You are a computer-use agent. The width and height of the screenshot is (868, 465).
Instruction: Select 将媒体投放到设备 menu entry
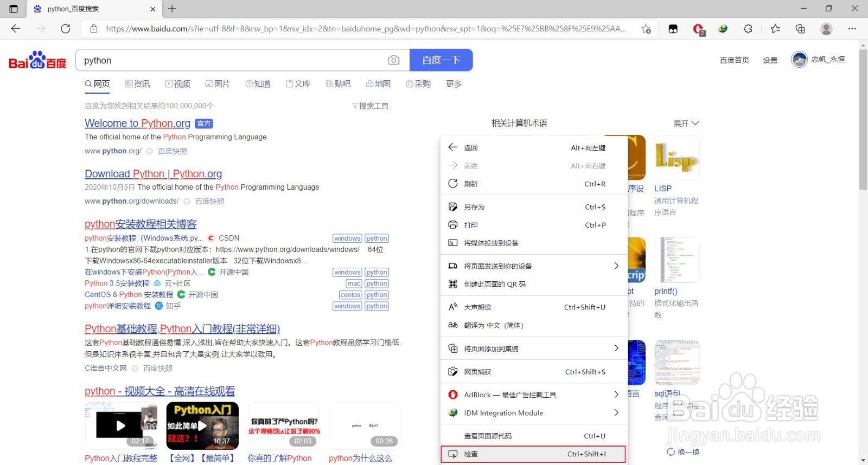(x=534, y=243)
